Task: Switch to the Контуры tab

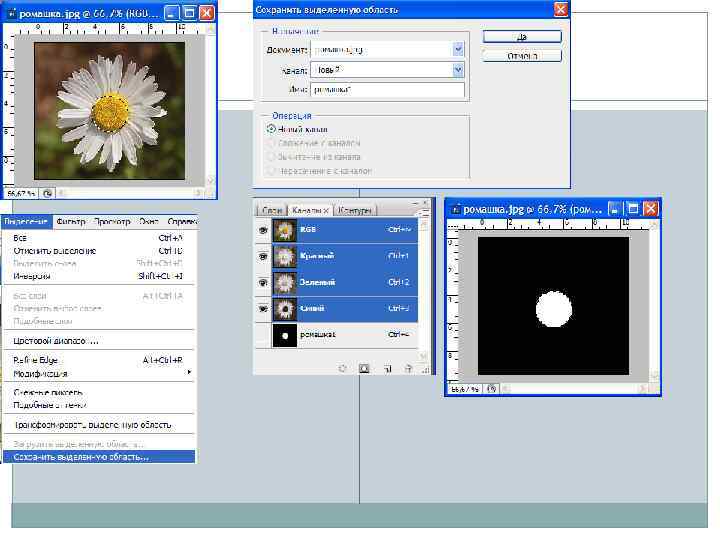Action: click(x=354, y=210)
